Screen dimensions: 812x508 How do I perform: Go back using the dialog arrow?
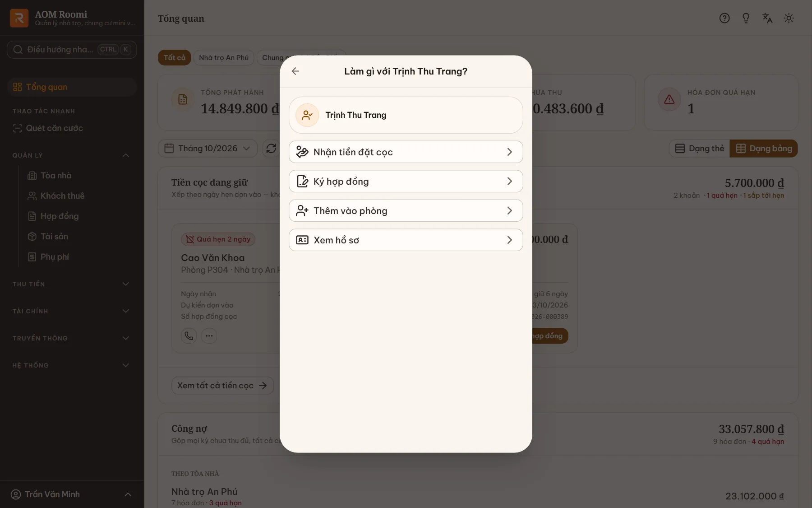295,71
